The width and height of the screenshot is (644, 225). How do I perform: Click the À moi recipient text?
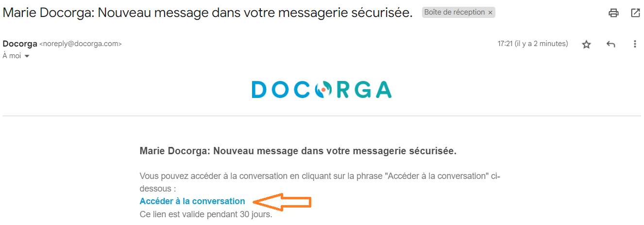click(x=12, y=56)
